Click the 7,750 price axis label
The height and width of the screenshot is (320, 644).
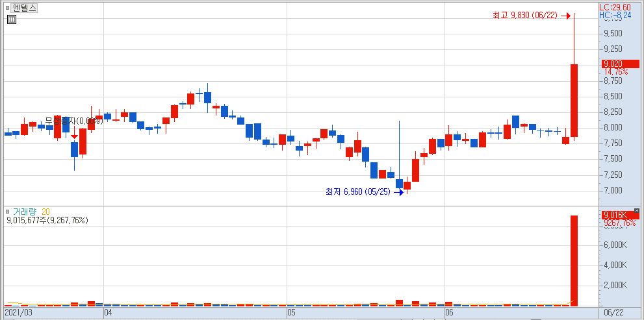[613, 143]
